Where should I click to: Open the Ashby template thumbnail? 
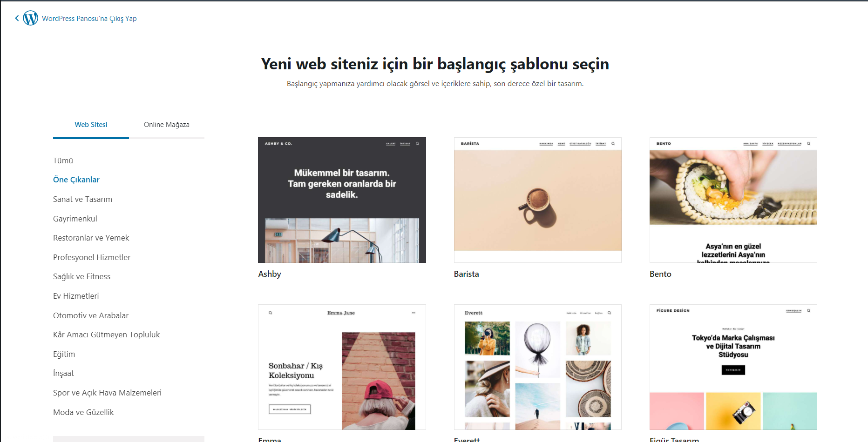(342, 200)
